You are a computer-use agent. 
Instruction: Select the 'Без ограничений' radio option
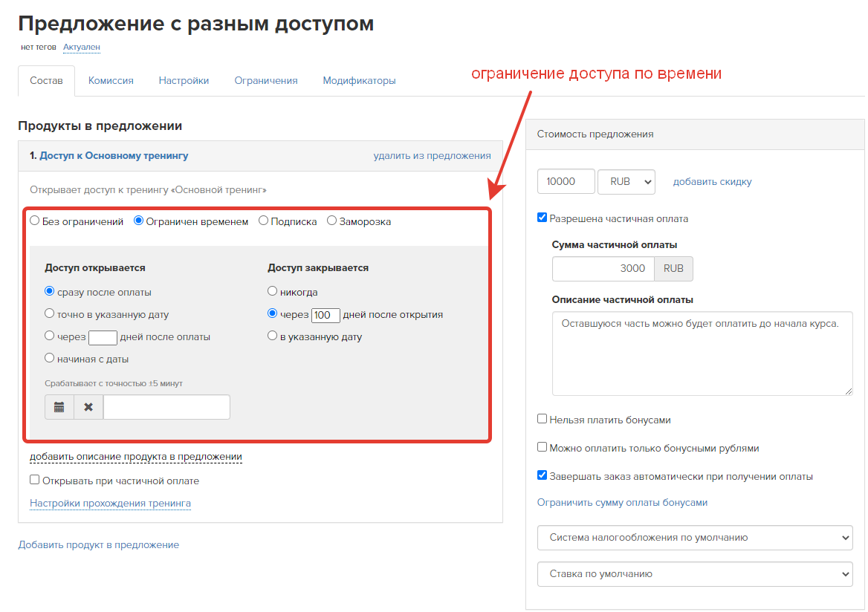[35, 221]
